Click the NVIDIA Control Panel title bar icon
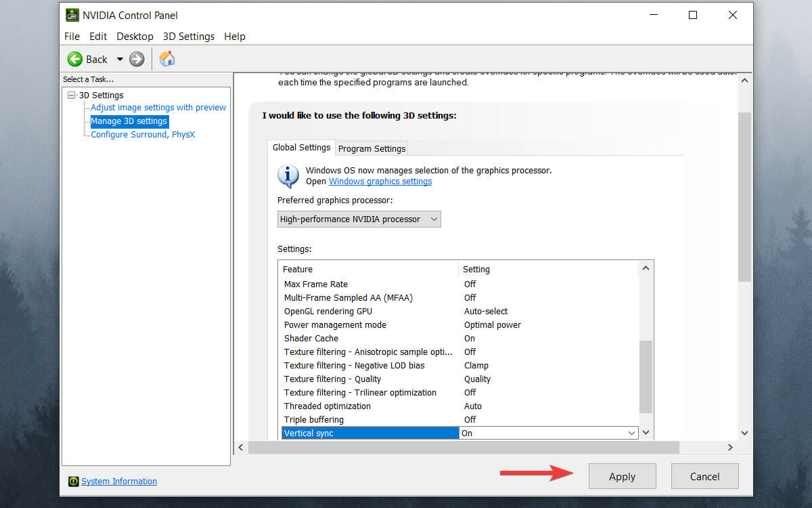Screen dimensions: 812x508 point(72,15)
